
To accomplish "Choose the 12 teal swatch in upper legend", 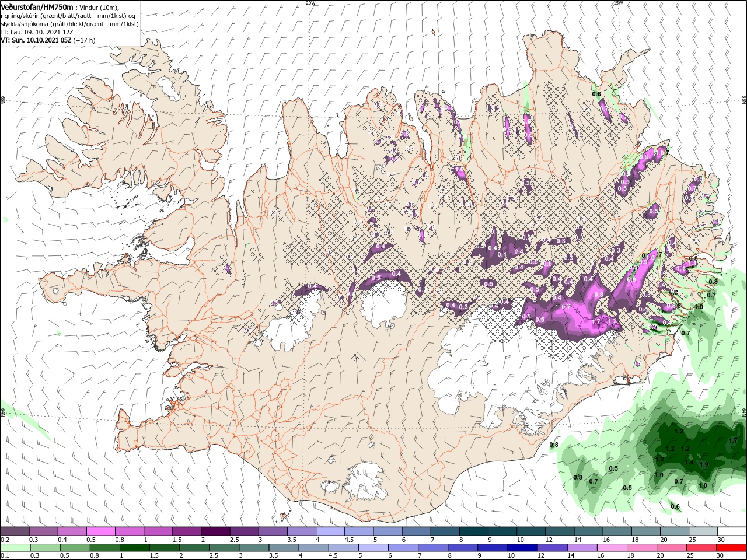I will pyautogui.click(x=560, y=531).
